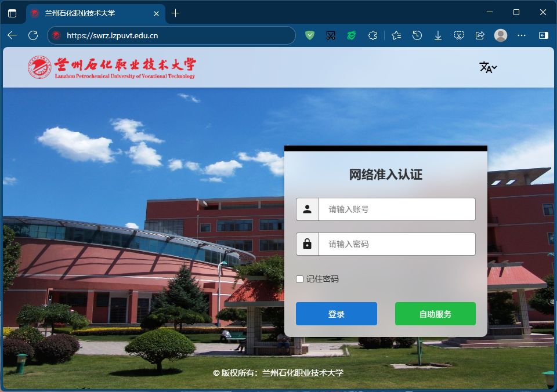
Task: Click the URL address bar
Action: tap(171, 35)
